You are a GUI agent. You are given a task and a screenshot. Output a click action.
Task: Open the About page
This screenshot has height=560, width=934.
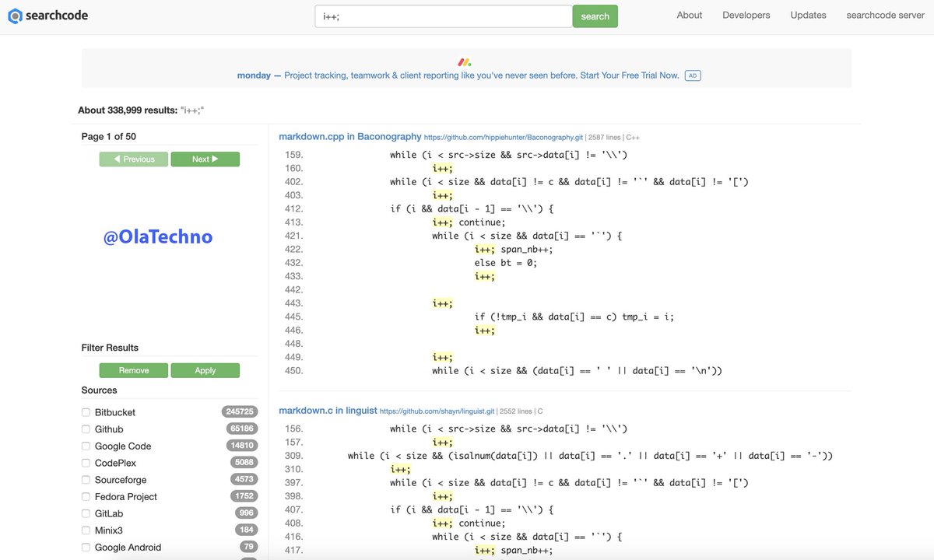690,15
